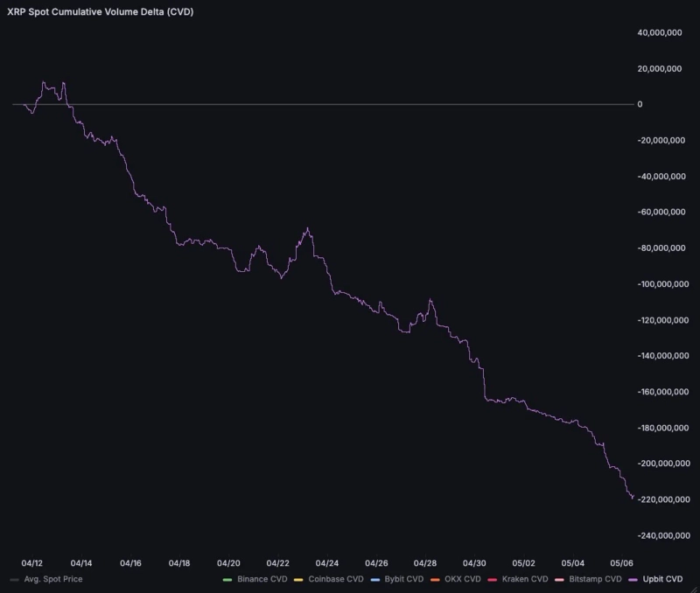Viewport: 700px width, 593px height.
Task: Select the -160,000,000 y-axis value
Action: [x=659, y=392]
